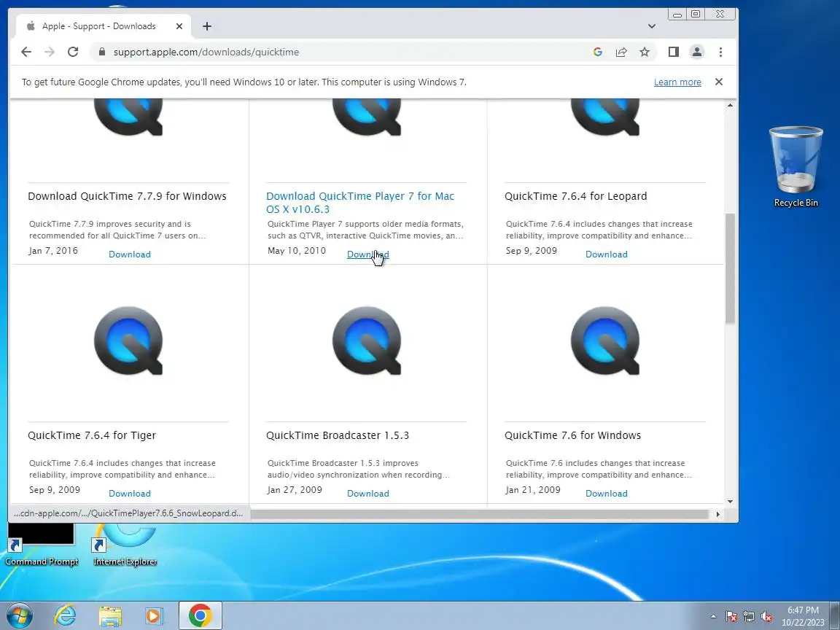The image size is (840, 630).
Task: Click the Google icon in the address bar
Action: (598, 52)
